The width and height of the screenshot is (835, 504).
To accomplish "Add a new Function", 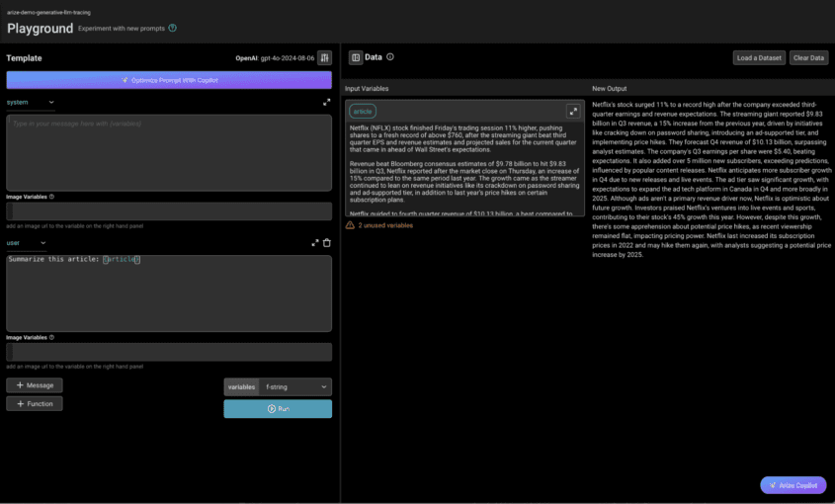I will [x=35, y=404].
